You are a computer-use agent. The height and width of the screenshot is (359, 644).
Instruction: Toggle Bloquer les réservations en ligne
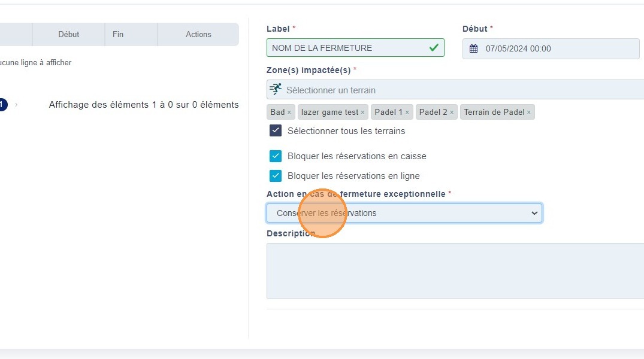276,176
